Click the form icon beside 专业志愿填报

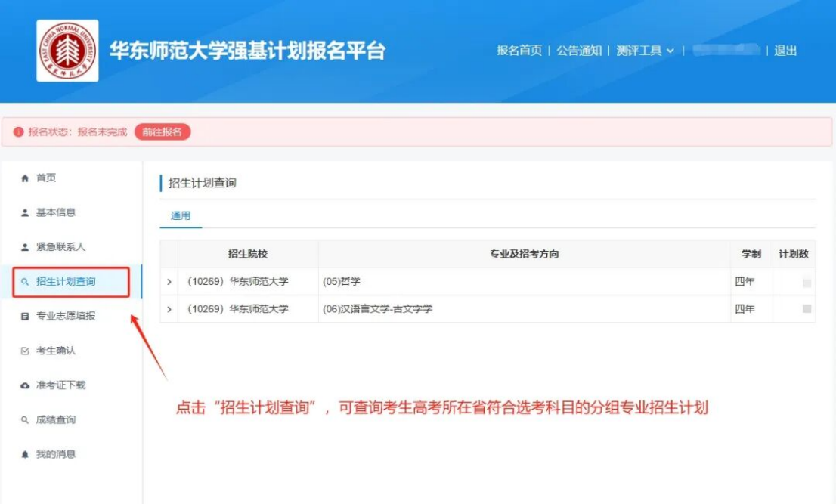pyautogui.click(x=25, y=317)
